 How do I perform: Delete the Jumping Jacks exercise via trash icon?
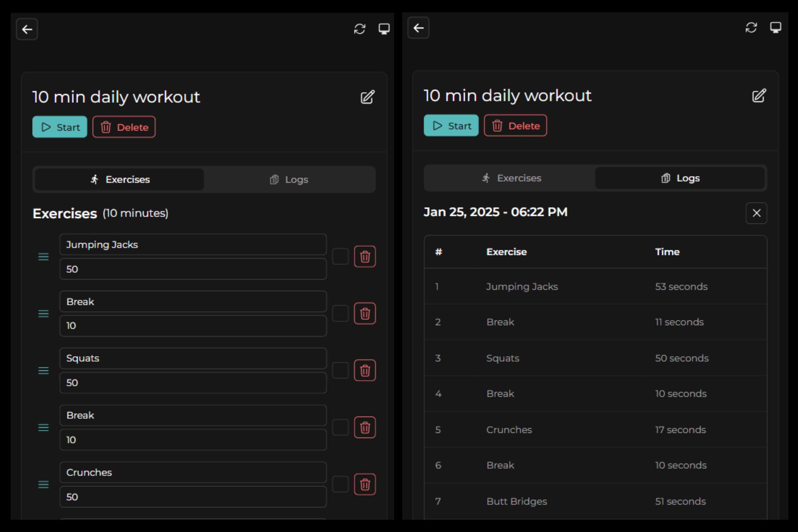(365, 257)
